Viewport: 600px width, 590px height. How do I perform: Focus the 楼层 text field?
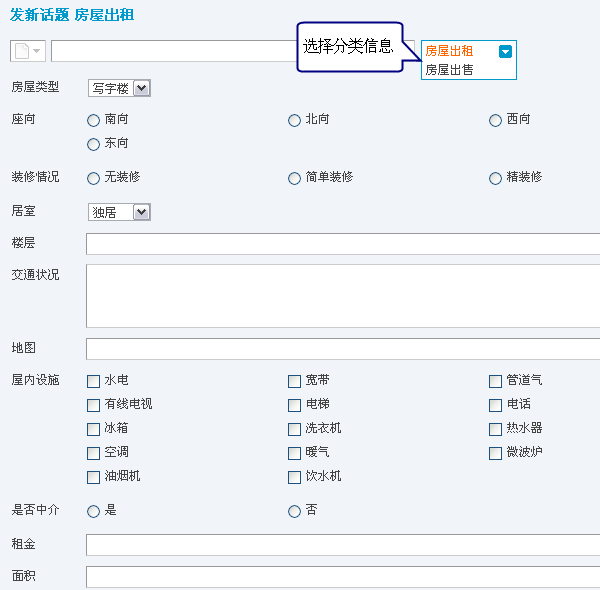(x=343, y=244)
